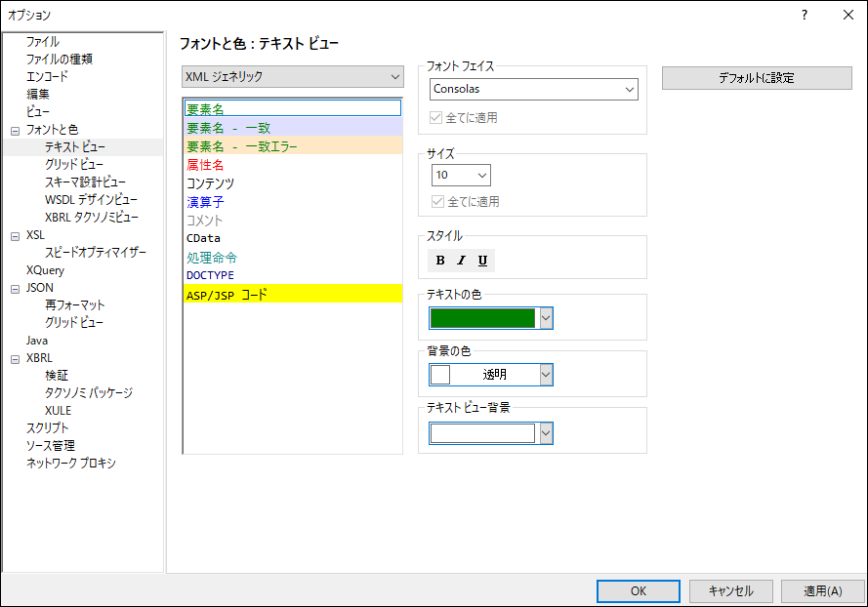This screenshot has width=868, height=607.
Task: Collapse the フォントと色 tree node
Action: point(15,130)
